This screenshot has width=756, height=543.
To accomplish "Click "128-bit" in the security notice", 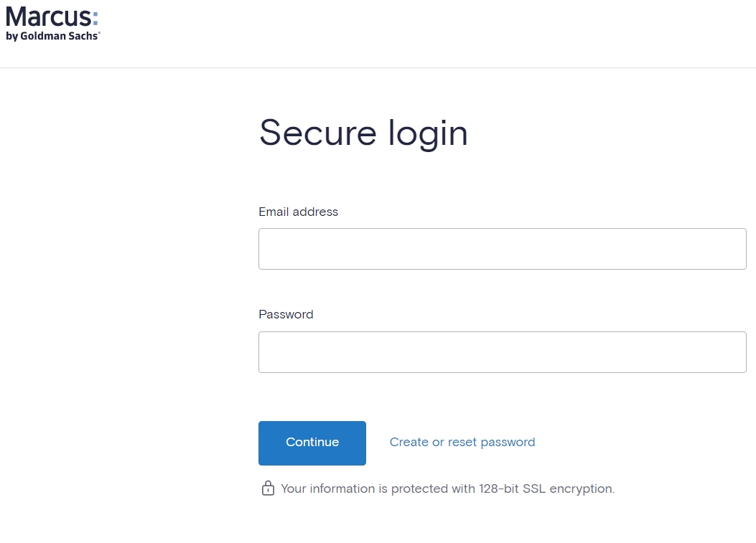I will 499,489.
